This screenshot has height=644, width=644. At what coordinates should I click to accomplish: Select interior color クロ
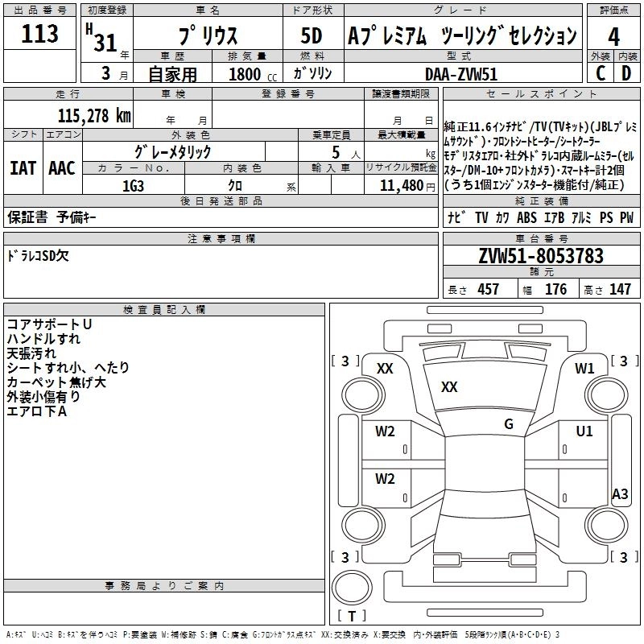235,186
